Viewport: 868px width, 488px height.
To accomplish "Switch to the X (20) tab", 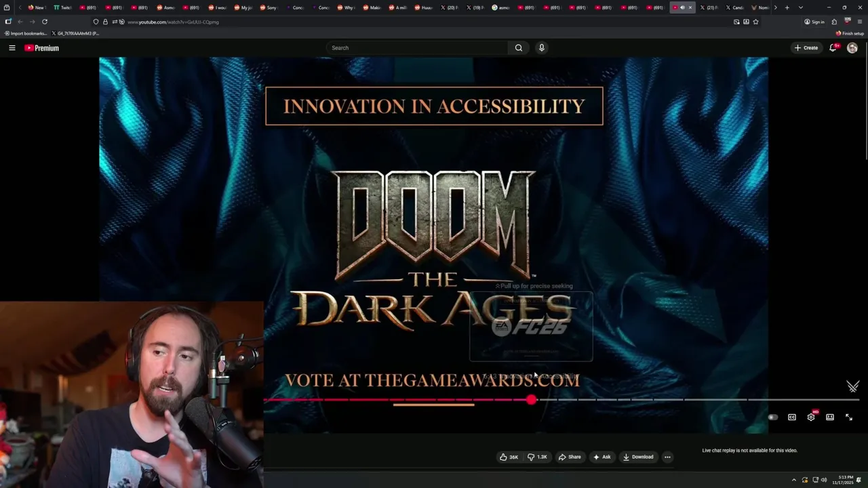I will click(449, 7).
